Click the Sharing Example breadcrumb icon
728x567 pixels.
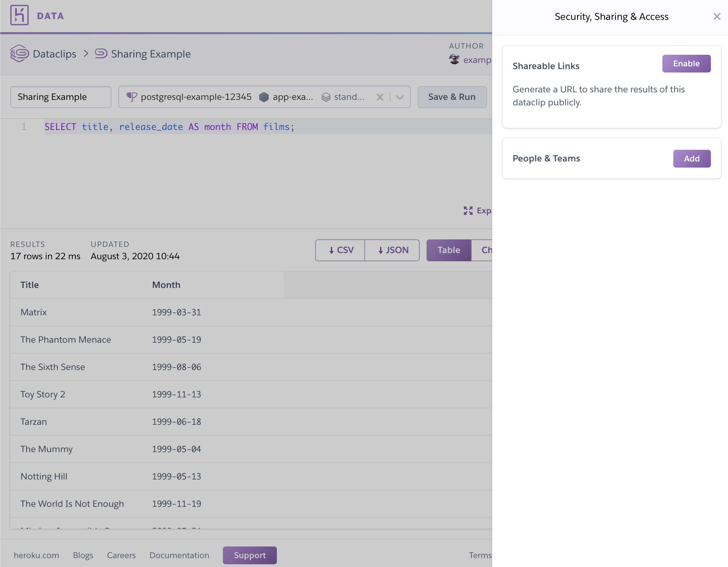click(100, 53)
